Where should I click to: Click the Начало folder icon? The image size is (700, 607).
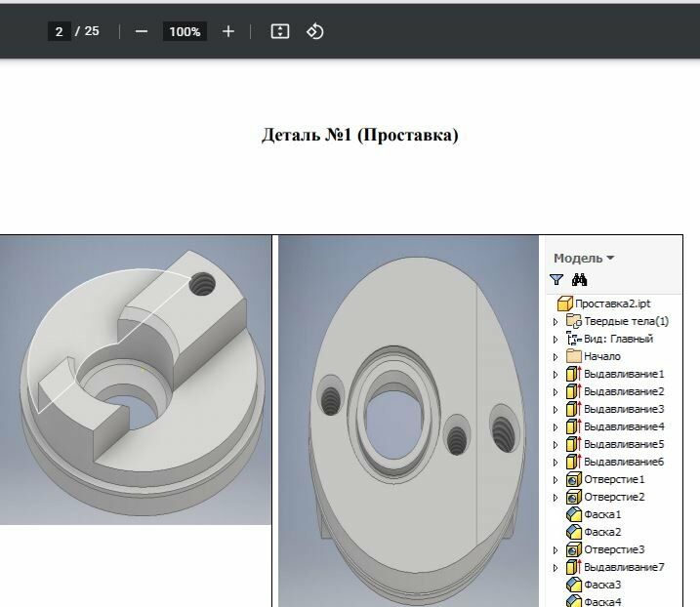coord(574,356)
